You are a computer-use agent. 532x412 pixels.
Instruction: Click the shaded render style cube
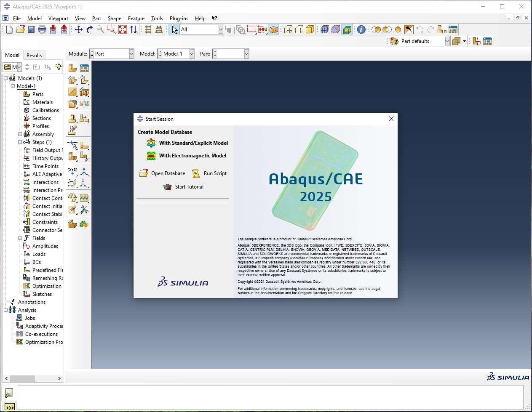[310, 29]
